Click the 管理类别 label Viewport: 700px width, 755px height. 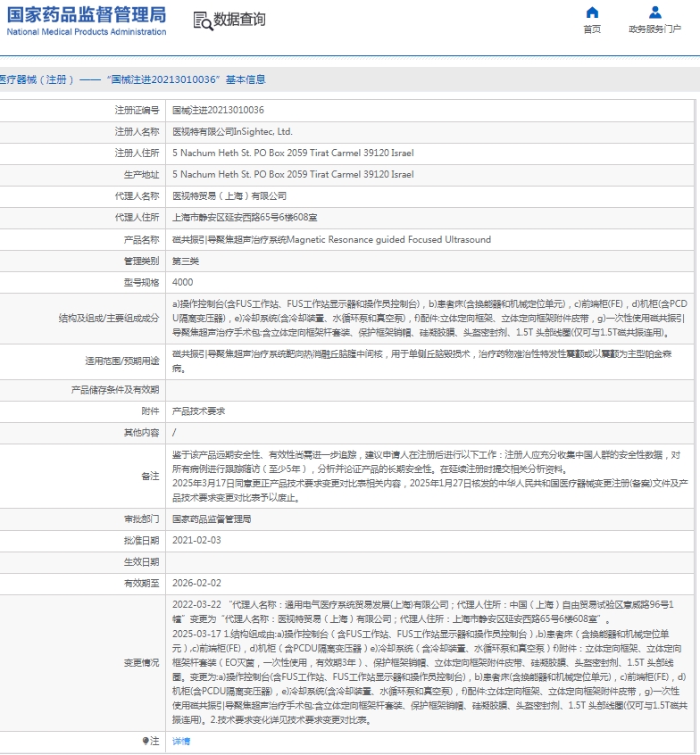coord(141,261)
